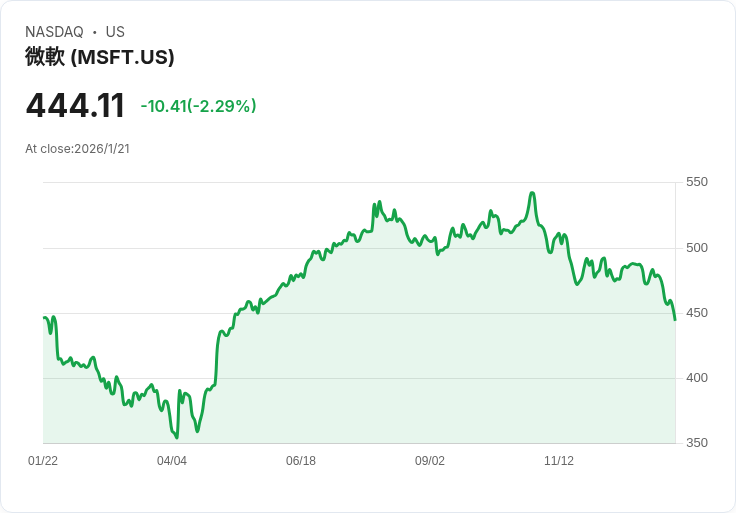Click the 400 y-axis price label
Viewport: 736px width, 513px height.
point(697,378)
